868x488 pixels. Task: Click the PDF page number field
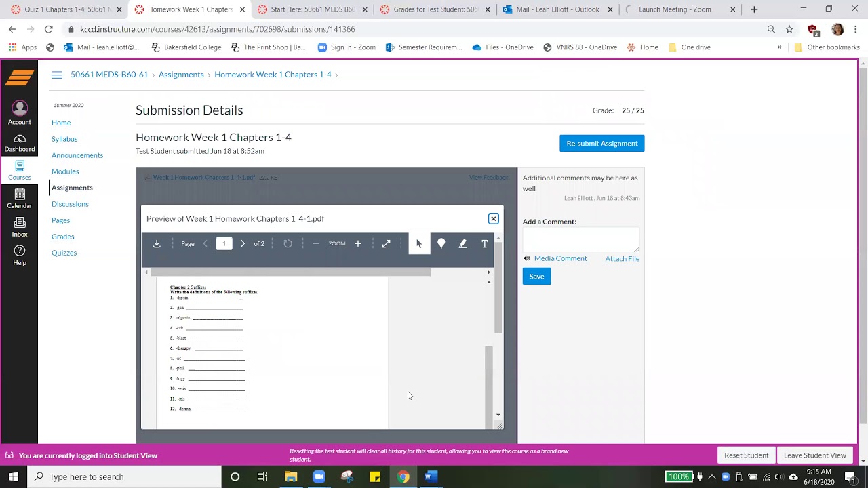224,244
